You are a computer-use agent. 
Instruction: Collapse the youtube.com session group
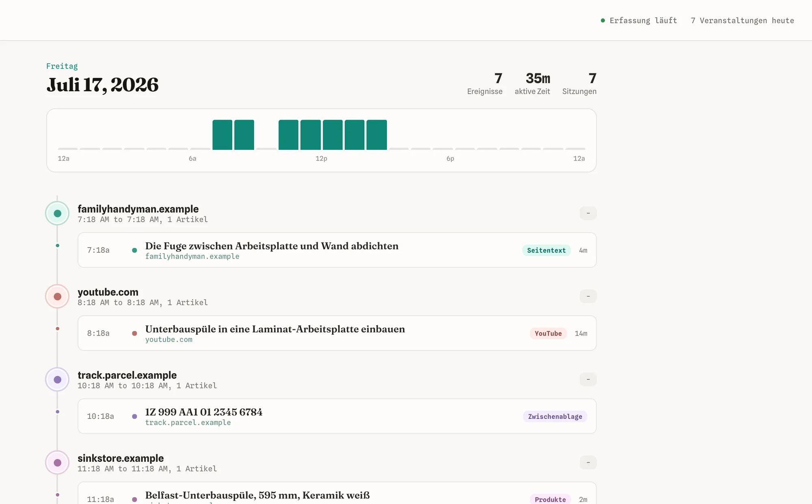coord(588,296)
